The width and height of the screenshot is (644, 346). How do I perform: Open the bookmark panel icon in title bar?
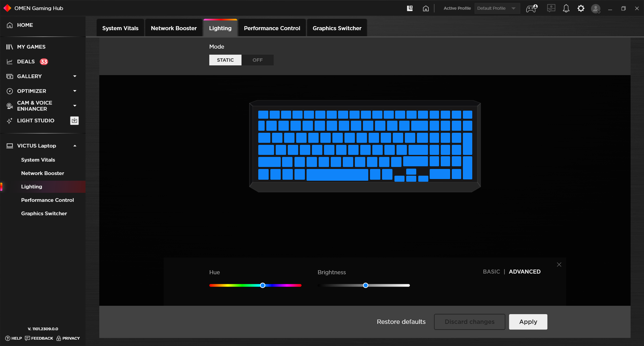pyautogui.click(x=410, y=8)
